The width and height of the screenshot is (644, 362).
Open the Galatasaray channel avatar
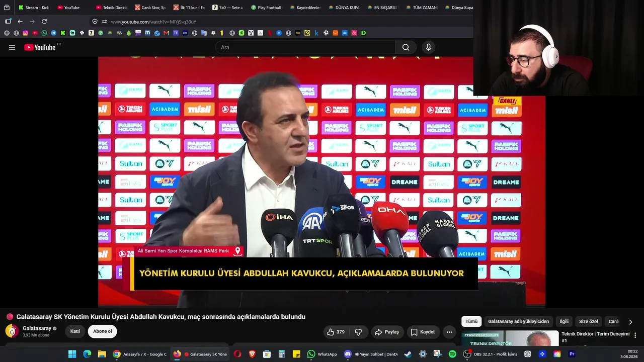click(12, 331)
